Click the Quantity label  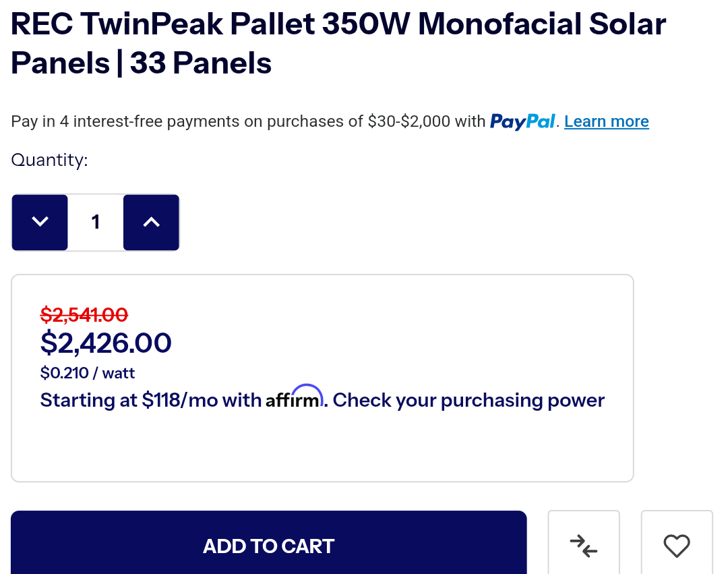tap(50, 161)
